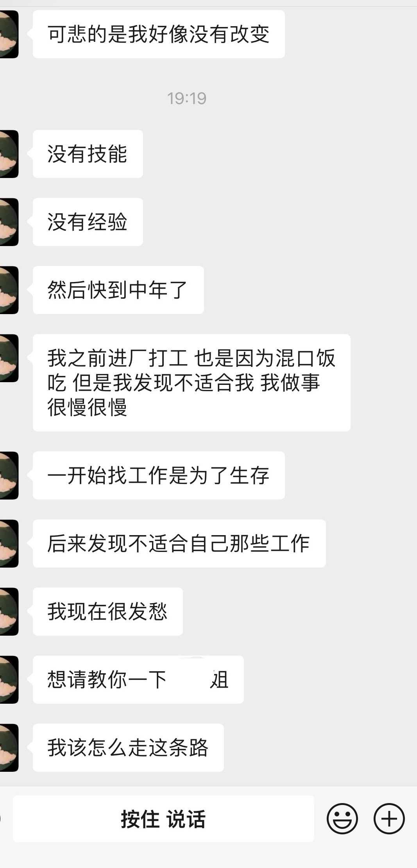
Task: Open the emoji sticker panel
Action: (x=342, y=819)
